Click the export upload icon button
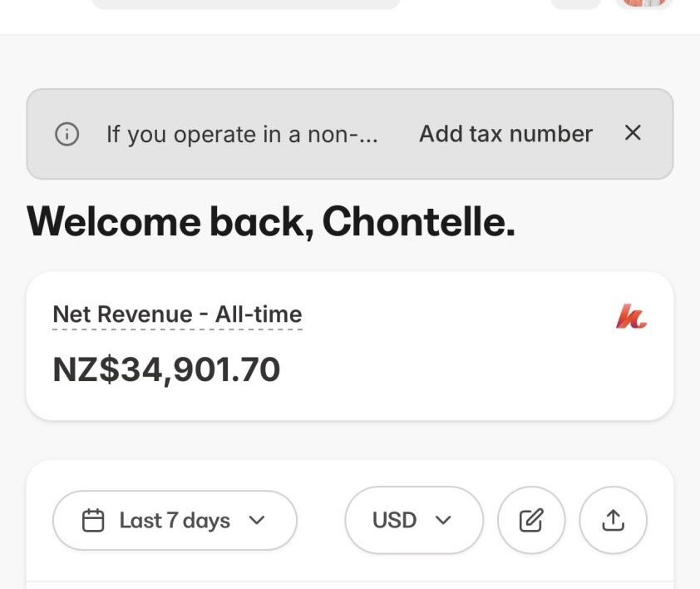The width and height of the screenshot is (700, 589). (613, 521)
